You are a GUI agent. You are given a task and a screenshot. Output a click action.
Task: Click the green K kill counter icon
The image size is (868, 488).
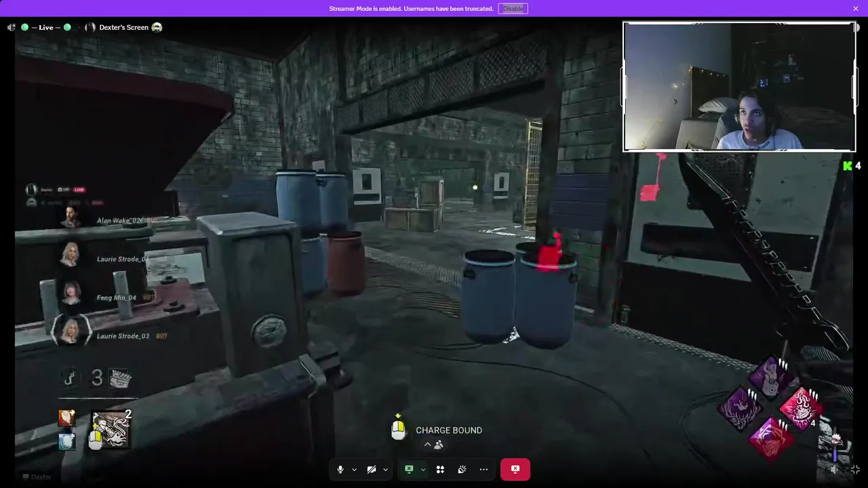pos(847,165)
